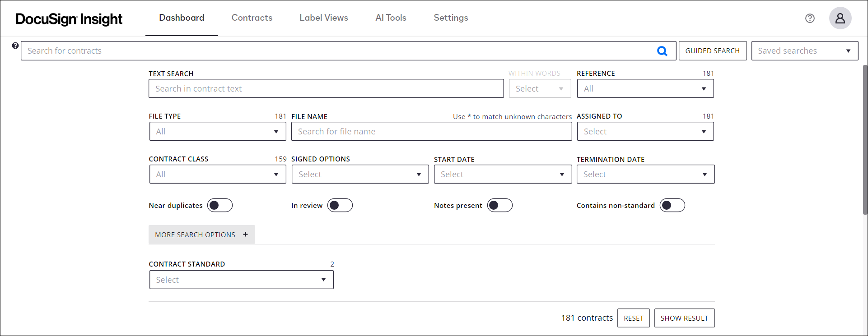
Task: Switch to the Dashboard tab
Action: (x=182, y=18)
